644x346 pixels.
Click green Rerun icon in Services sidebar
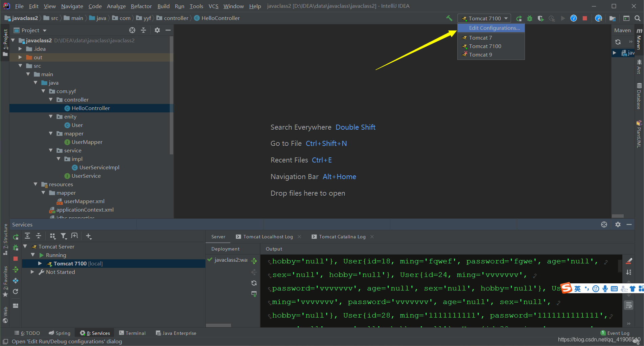[16, 237]
